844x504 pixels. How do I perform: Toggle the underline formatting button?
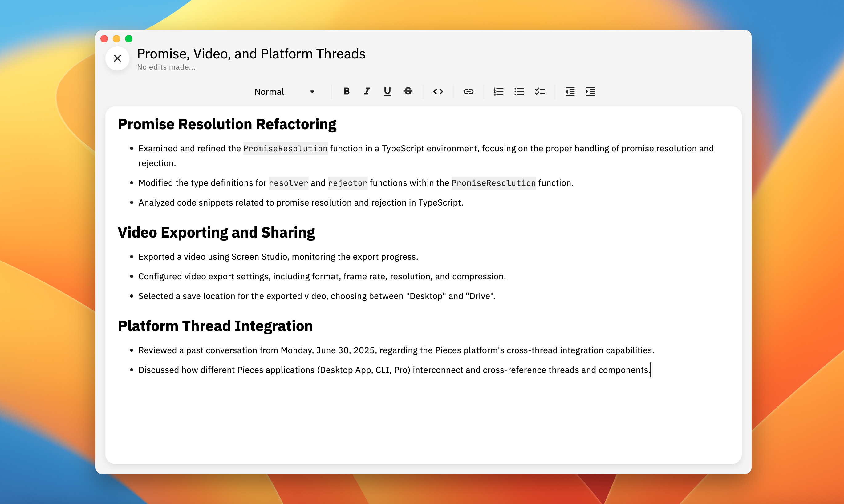387,91
